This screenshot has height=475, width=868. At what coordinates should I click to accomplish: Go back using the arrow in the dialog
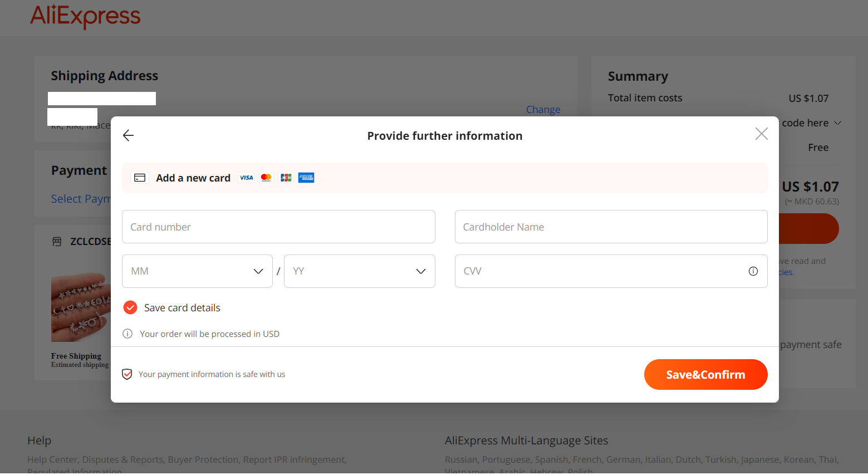[x=128, y=135]
